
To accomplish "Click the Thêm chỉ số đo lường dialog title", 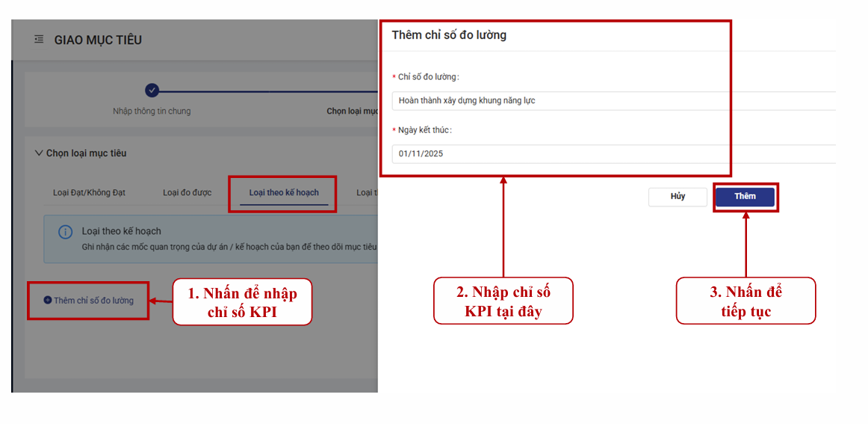I will coord(449,35).
